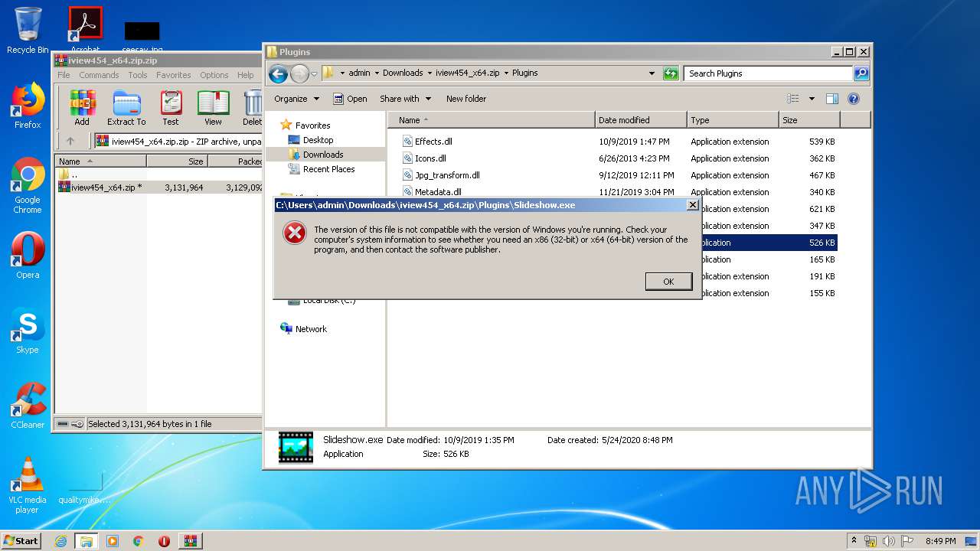Click the Test icon in WinRAR toolbar
Viewport: 980px width, 551px height.
[170, 108]
